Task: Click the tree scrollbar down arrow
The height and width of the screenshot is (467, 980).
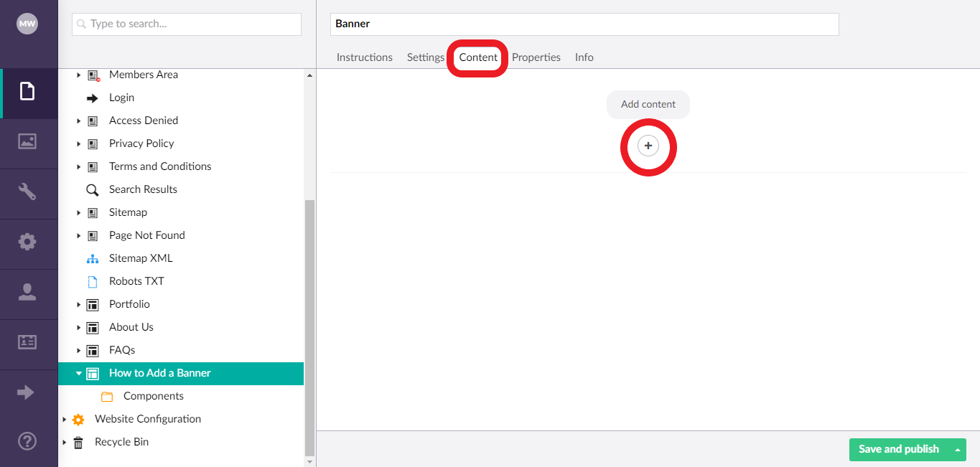Action: [309, 462]
